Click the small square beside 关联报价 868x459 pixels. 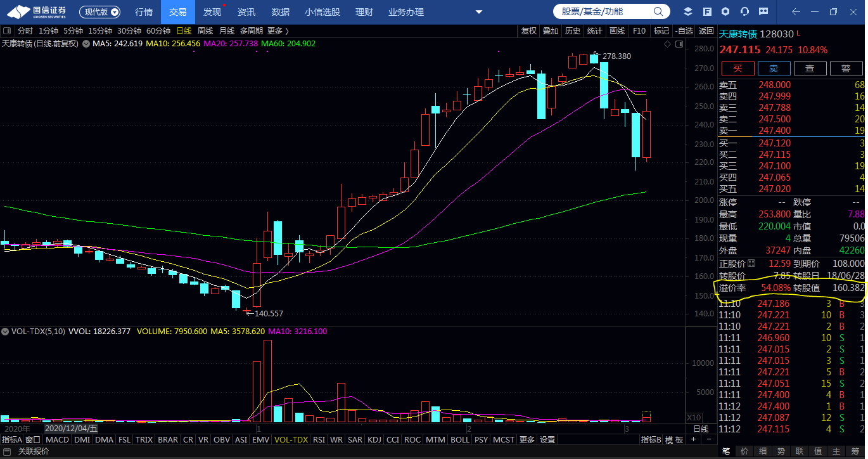coord(7,452)
